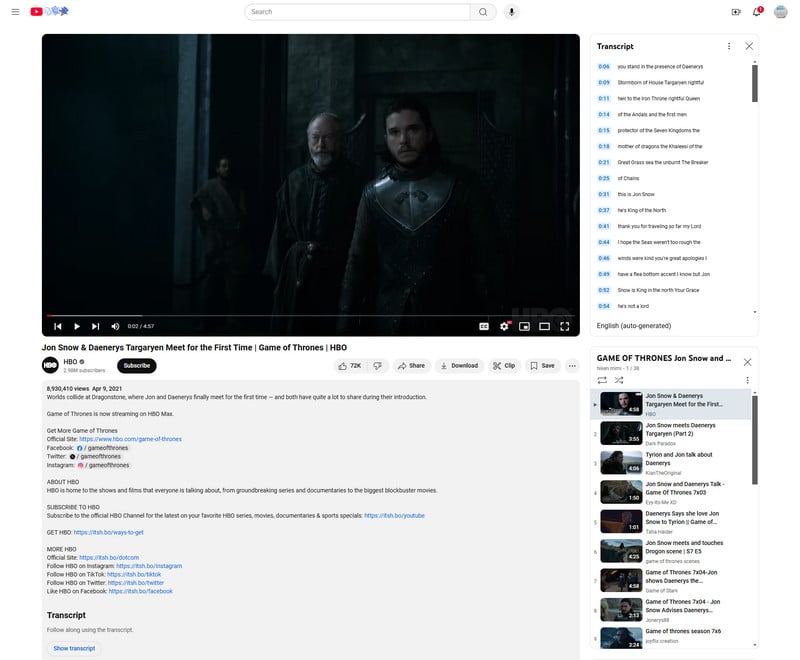
Task: Open the Instagram /gameofthrones link
Action: tap(104, 465)
